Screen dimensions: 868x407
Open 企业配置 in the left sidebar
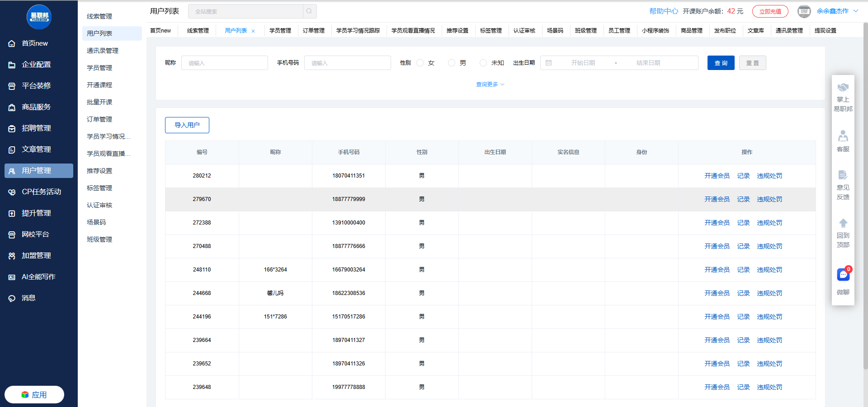36,65
